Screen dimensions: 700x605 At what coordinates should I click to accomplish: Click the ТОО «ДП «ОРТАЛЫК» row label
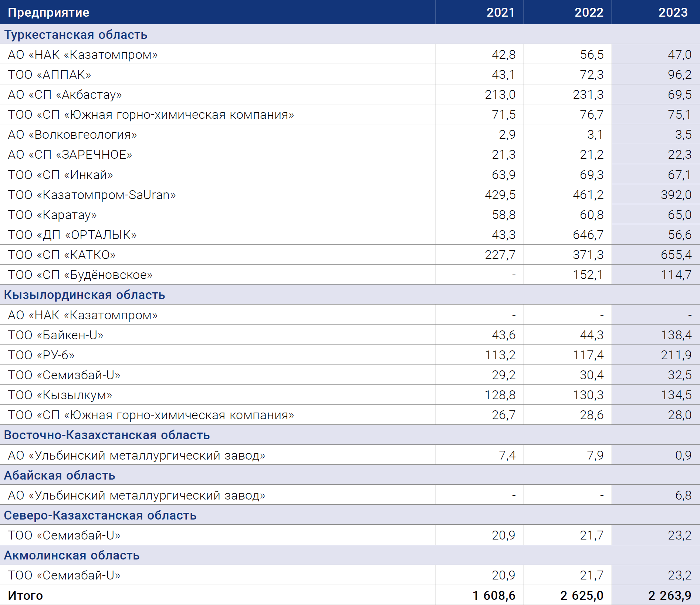click(72, 235)
